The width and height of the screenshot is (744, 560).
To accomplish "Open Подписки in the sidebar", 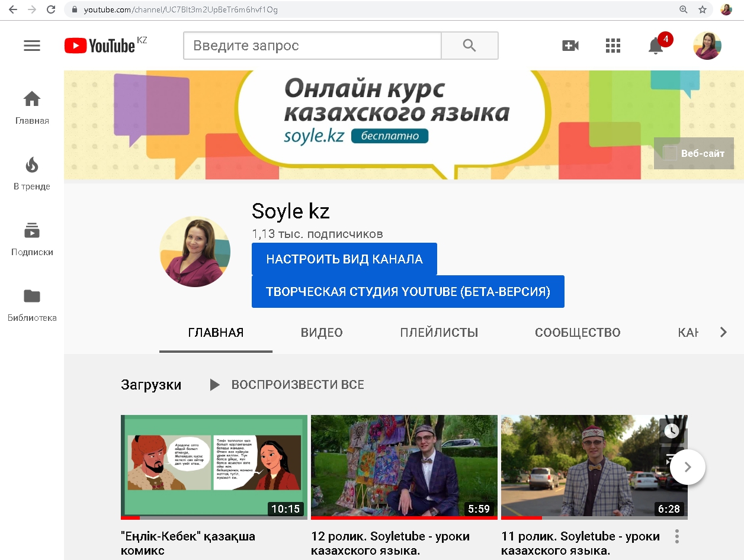I will point(32,239).
